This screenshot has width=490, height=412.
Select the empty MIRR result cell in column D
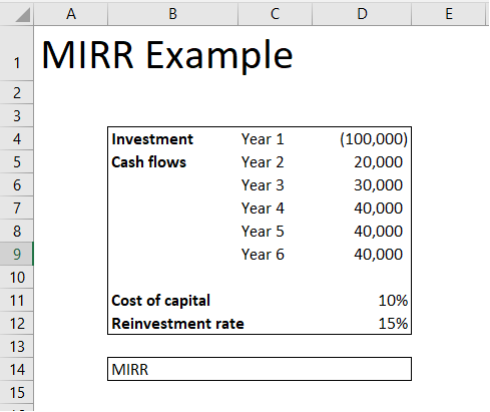(362, 369)
